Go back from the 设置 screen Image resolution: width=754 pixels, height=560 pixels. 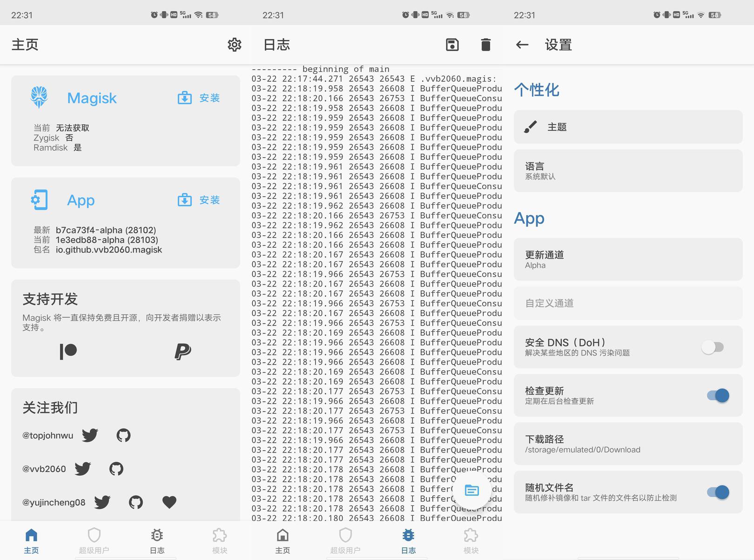(x=522, y=45)
